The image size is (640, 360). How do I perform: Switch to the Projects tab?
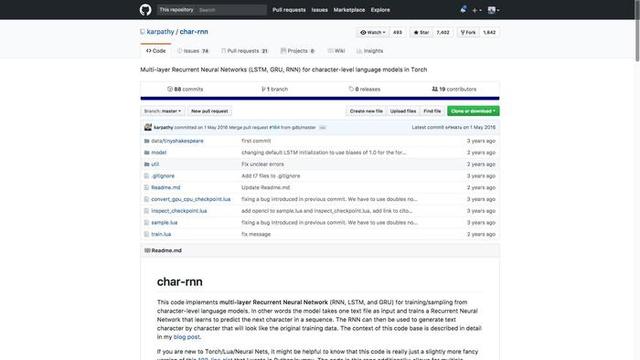(298, 51)
